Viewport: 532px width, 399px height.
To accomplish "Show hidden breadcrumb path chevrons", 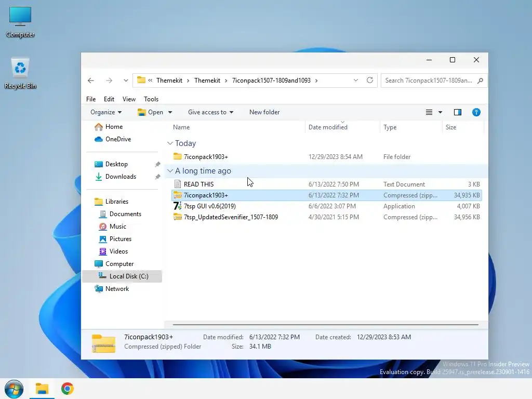I will (150, 81).
